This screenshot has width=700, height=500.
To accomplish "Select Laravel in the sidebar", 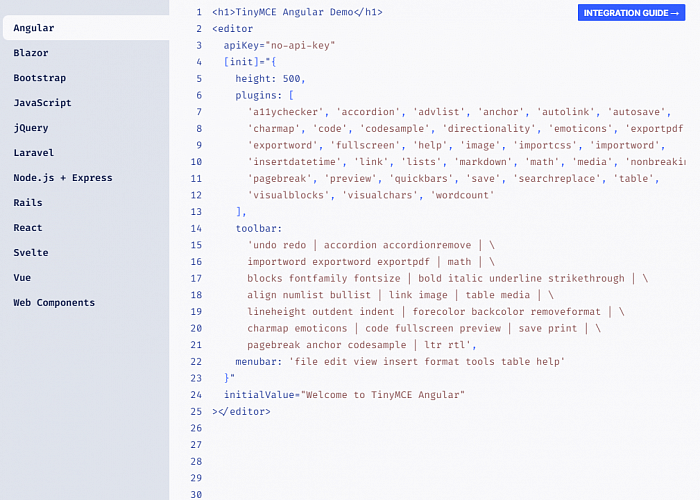I will click(34, 153).
